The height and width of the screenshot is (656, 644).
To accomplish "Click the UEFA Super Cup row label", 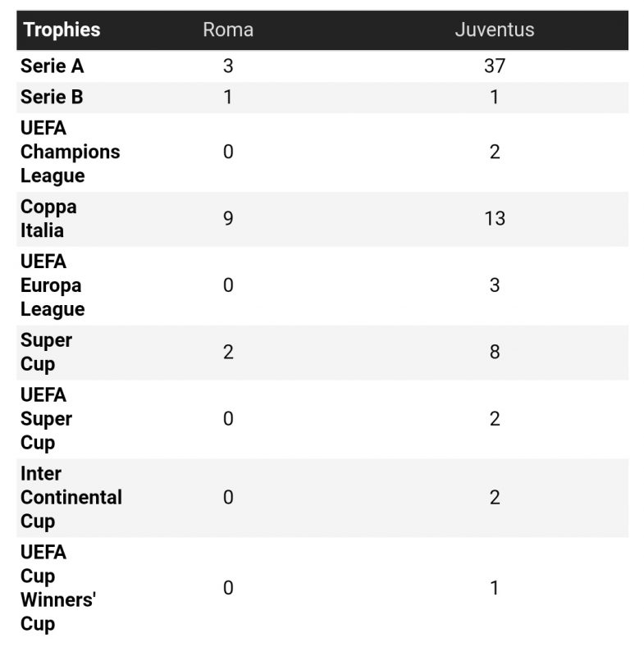I will point(46,419).
